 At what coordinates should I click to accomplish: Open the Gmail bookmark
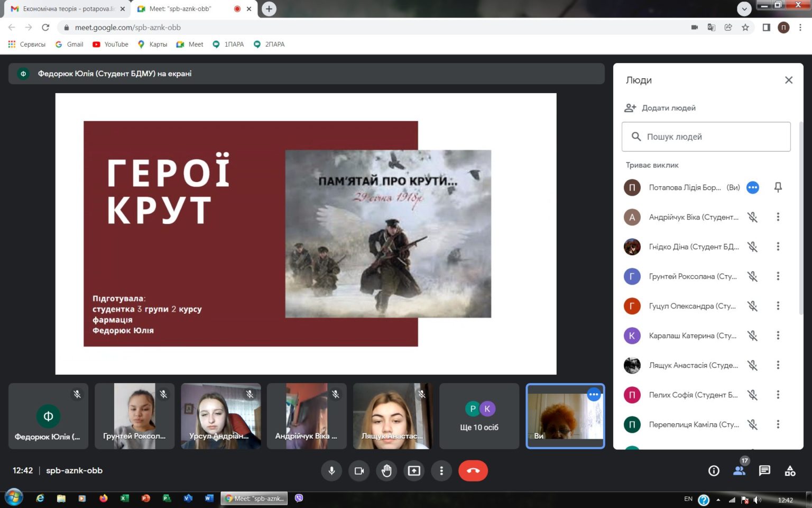pos(69,44)
